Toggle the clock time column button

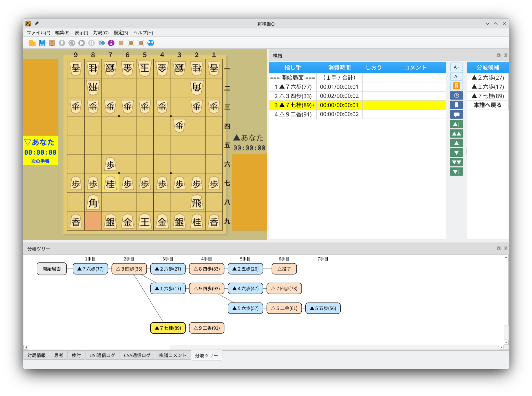coord(456,95)
